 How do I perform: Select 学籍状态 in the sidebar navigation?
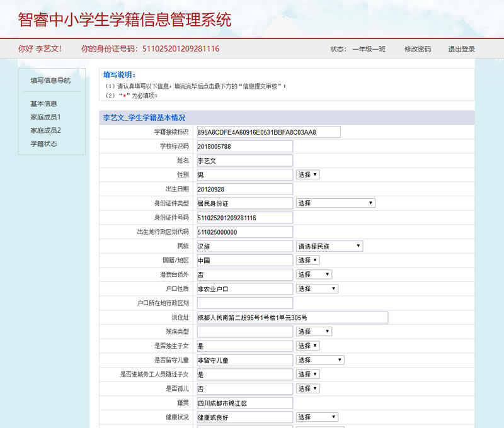[x=44, y=144]
